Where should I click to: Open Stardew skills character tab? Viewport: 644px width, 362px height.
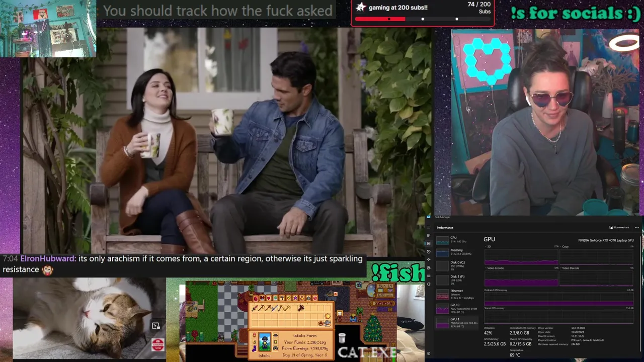[x=262, y=298]
